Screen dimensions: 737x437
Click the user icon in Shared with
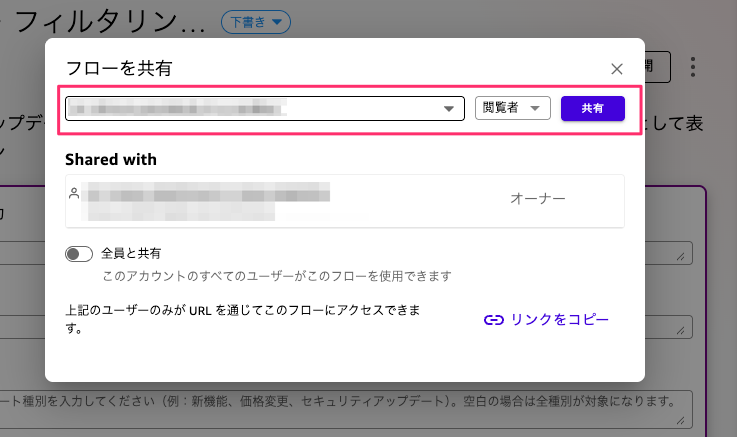pyautogui.click(x=74, y=193)
